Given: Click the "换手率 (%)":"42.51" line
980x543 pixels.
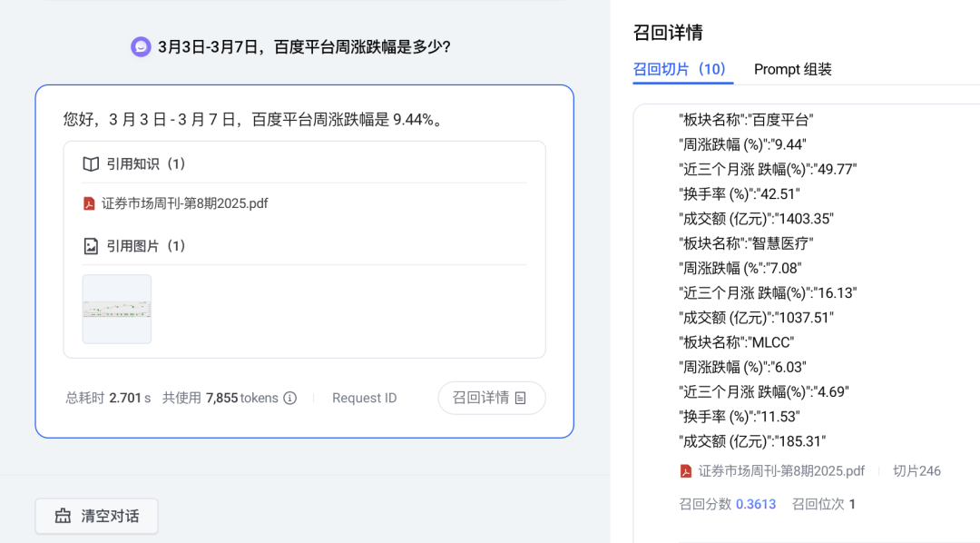Looking at the screenshot, I should click(x=740, y=194).
